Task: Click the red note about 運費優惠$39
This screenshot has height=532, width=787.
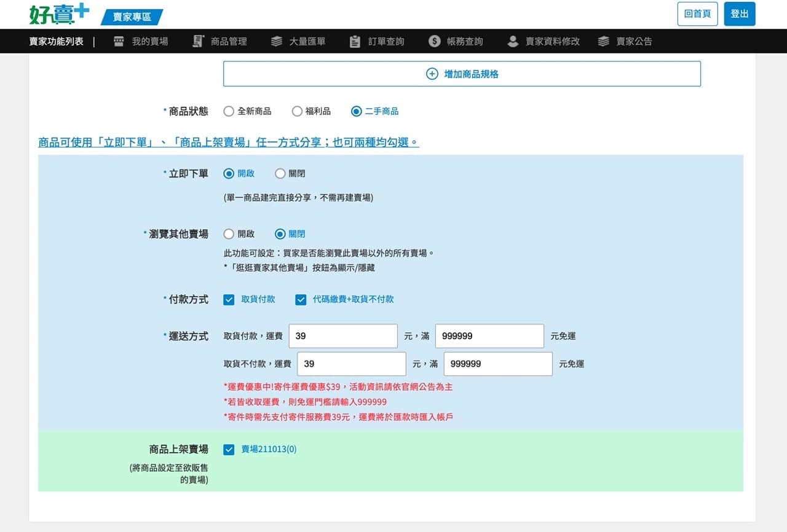Action: pyautogui.click(x=338, y=387)
